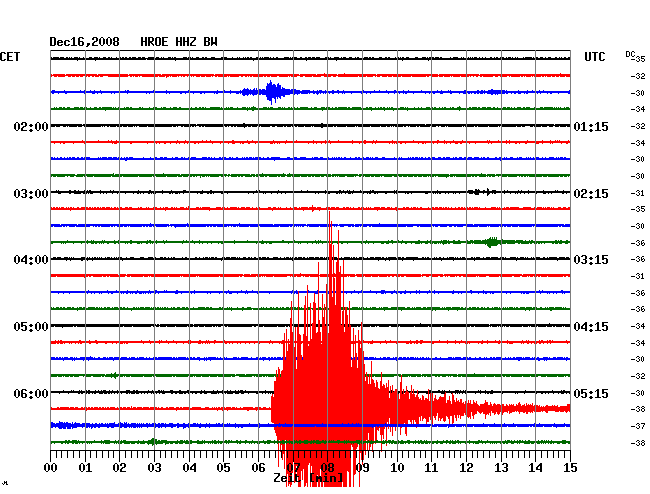Click the 02:15 UTC time label
The width and height of the screenshot is (650, 494).
(591, 194)
